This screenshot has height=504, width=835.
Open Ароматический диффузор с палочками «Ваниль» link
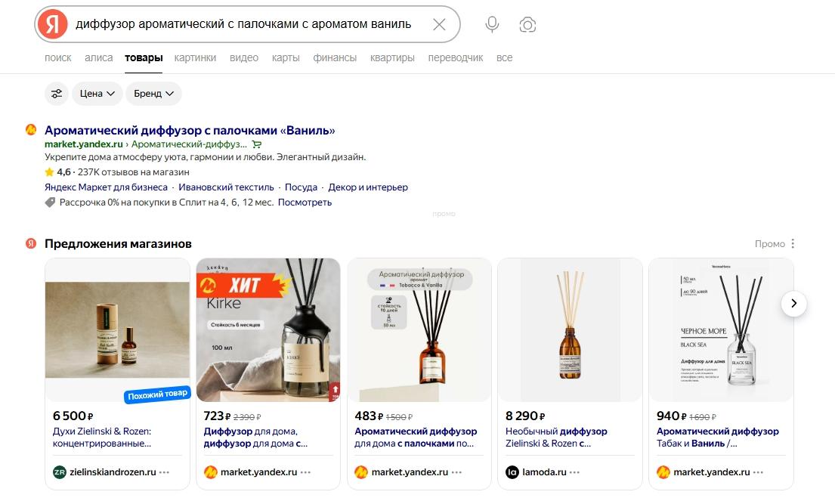(x=190, y=130)
